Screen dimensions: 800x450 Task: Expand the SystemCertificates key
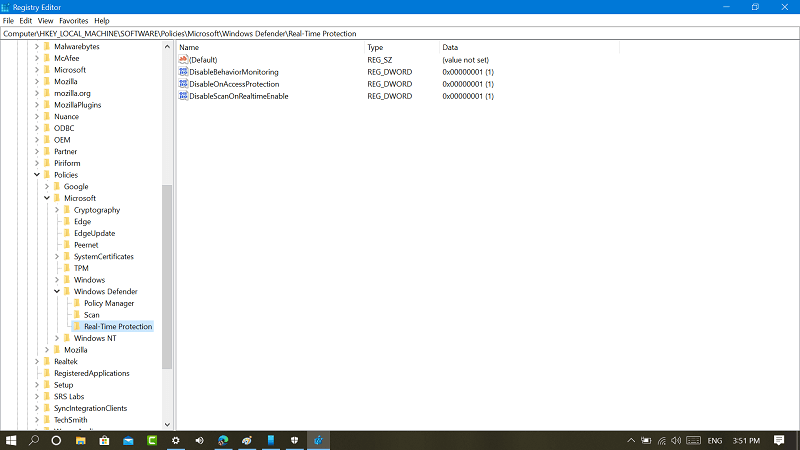[57, 257]
